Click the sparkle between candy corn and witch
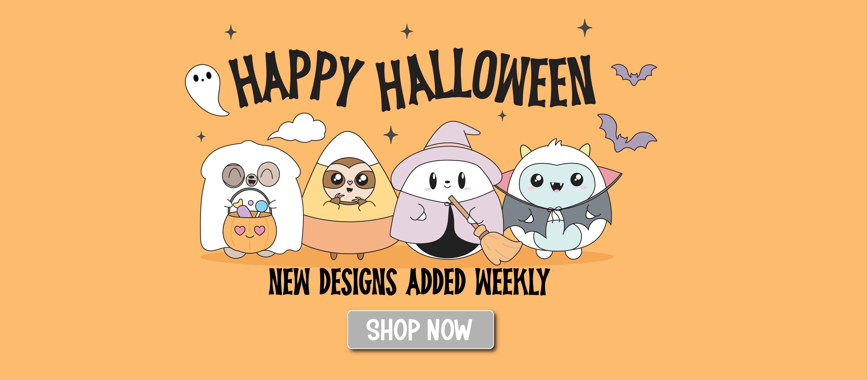The width and height of the screenshot is (868, 380). pyautogui.click(x=391, y=135)
